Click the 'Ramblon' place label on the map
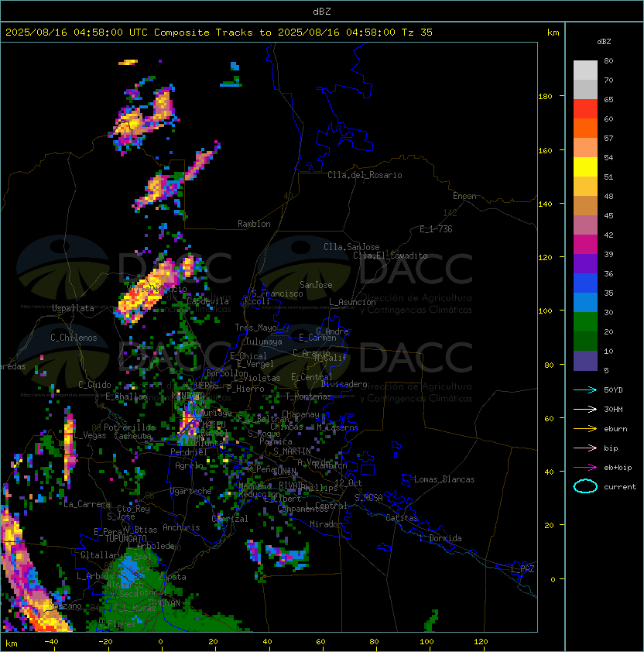The height and width of the screenshot is (652, 644). [254, 224]
